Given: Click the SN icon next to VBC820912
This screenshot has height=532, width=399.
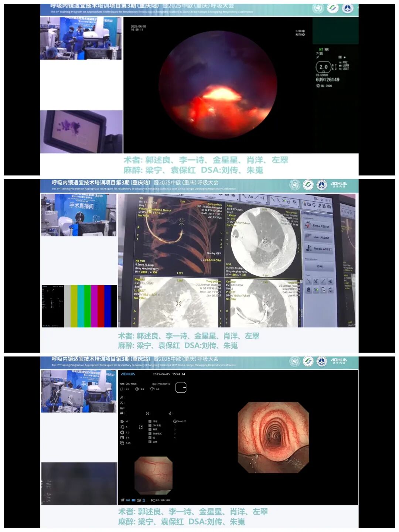Looking at the screenshot, I should [154, 384].
